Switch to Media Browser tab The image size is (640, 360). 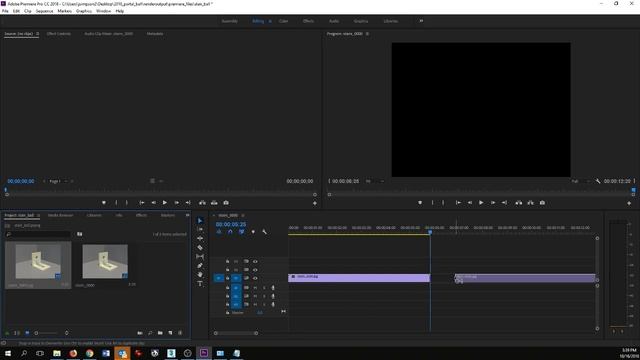pyautogui.click(x=60, y=215)
